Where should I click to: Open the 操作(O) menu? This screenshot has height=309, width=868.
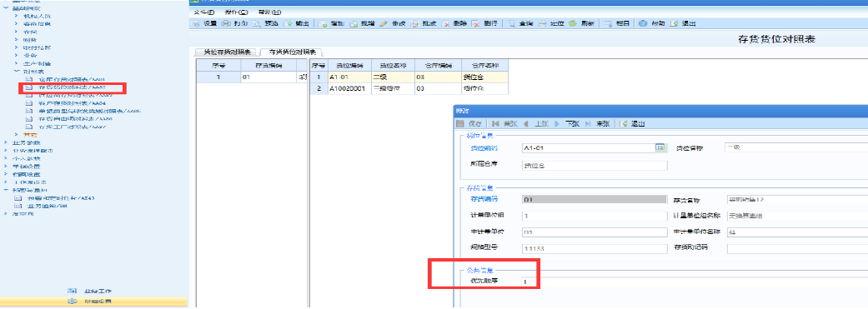tap(236, 12)
